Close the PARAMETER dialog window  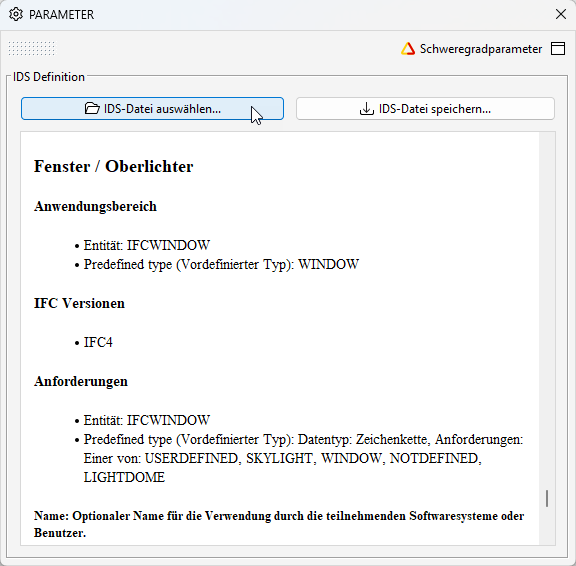[561, 14]
